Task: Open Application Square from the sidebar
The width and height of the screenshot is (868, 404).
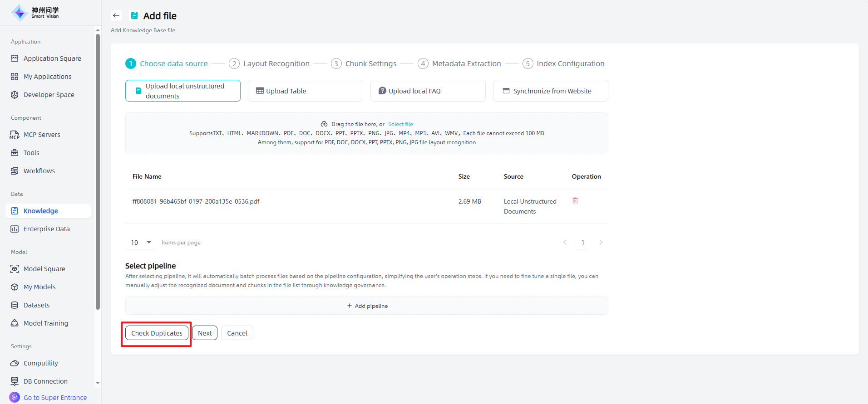Action: [52, 58]
